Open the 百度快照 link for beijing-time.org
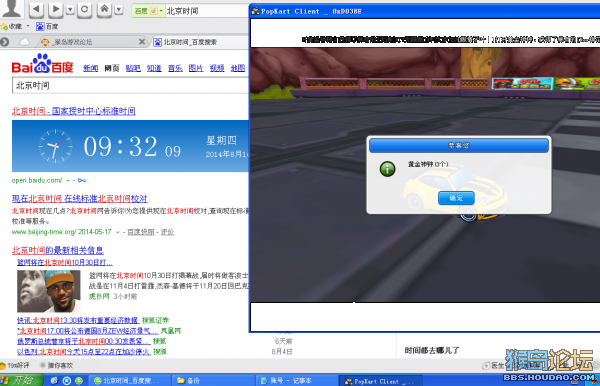 (141, 232)
